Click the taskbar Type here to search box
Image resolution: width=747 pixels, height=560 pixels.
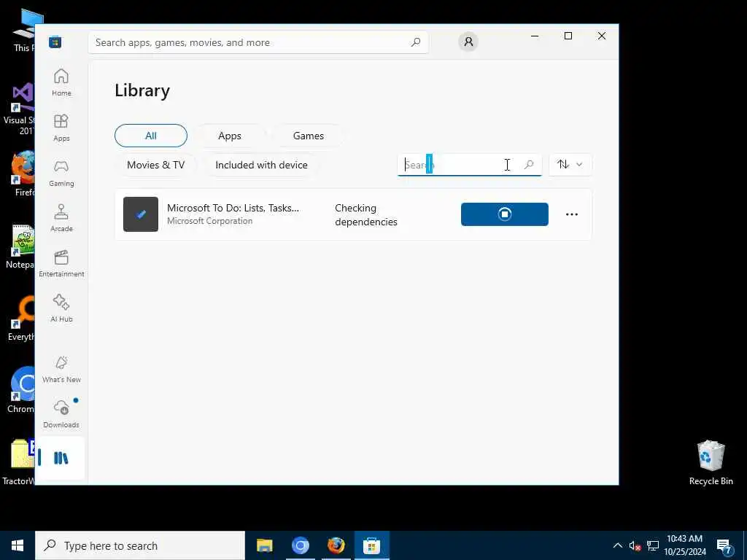pyautogui.click(x=140, y=545)
